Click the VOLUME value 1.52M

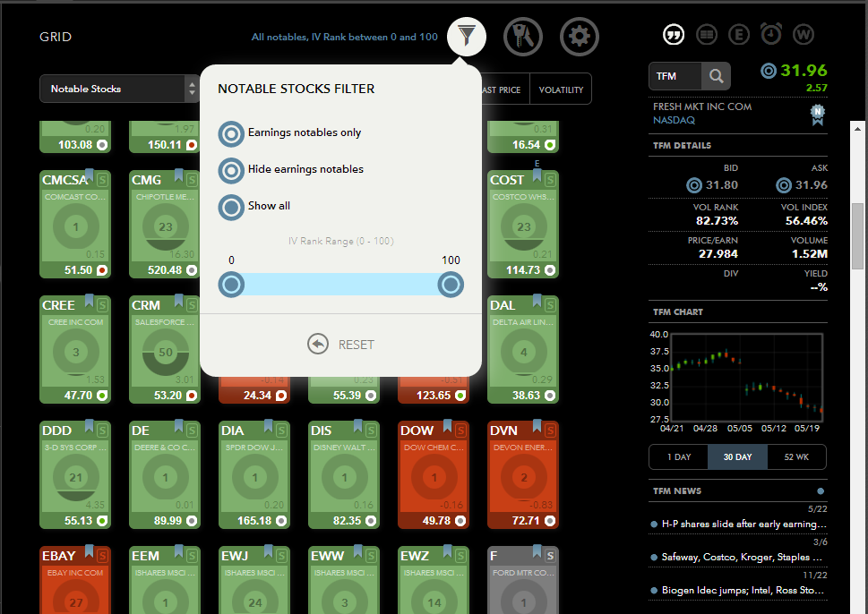click(x=809, y=254)
